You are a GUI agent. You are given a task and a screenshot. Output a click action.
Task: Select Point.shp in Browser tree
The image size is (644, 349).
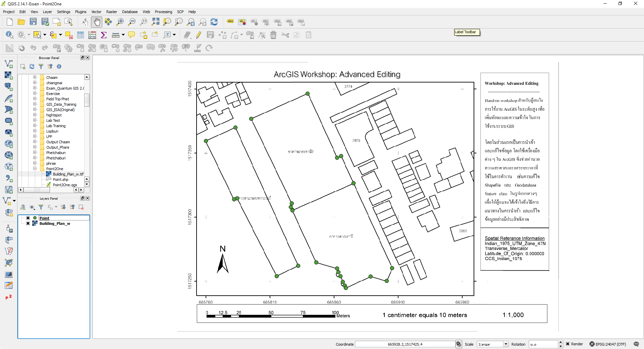(60, 180)
